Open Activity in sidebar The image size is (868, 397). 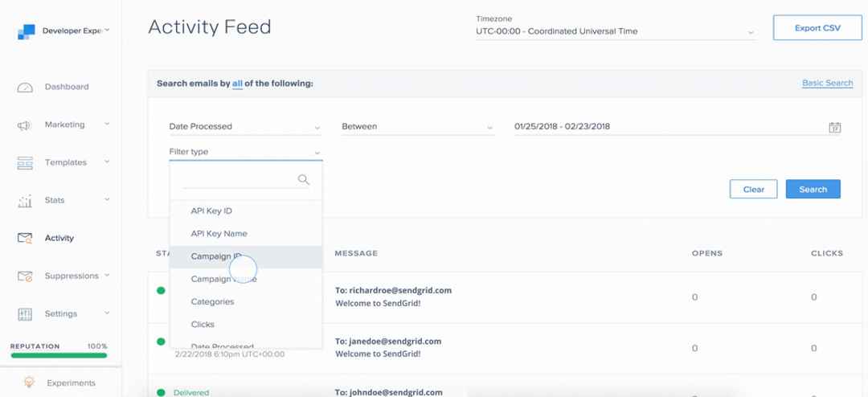click(x=59, y=238)
